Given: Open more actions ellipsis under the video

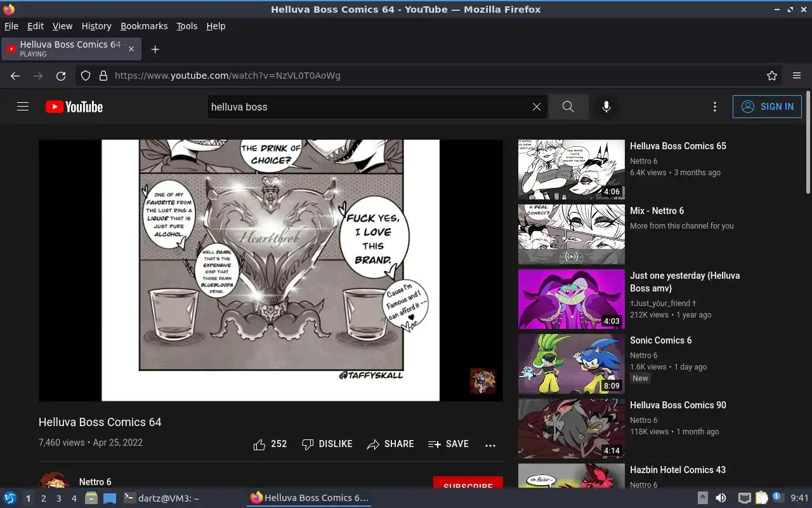Looking at the screenshot, I should click(x=490, y=445).
